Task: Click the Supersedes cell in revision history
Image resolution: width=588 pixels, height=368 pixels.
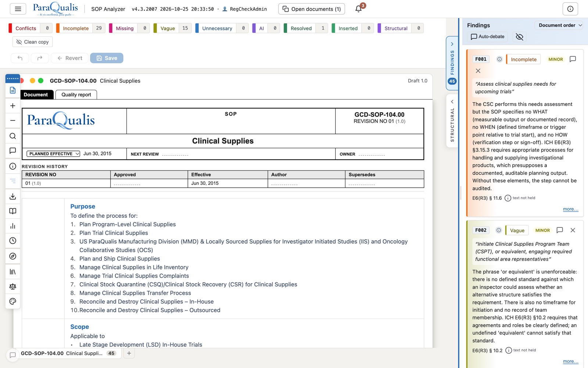Action: 384,183
